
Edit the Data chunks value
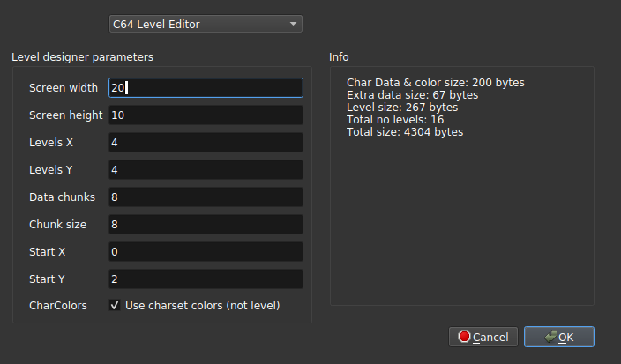click(x=206, y=197)
